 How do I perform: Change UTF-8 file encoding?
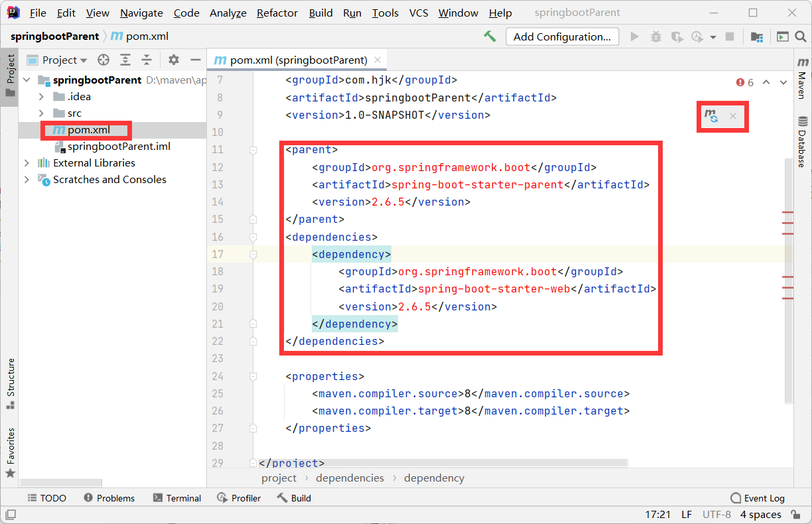click(716, 515)
